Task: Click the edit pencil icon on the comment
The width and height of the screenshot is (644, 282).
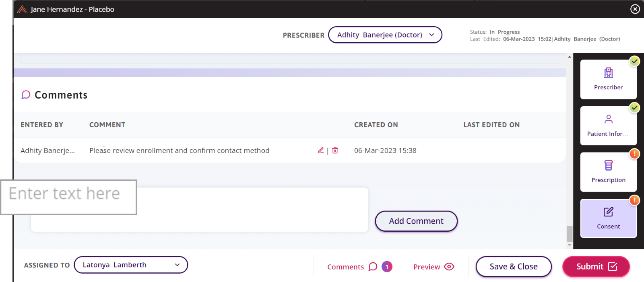Action: point(320,150)
